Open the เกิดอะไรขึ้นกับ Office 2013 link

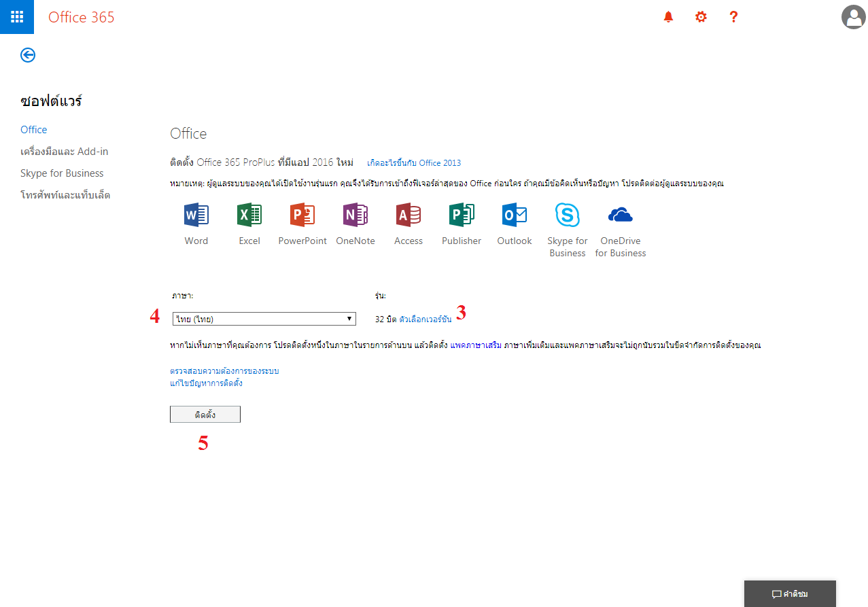coord(414,163)
